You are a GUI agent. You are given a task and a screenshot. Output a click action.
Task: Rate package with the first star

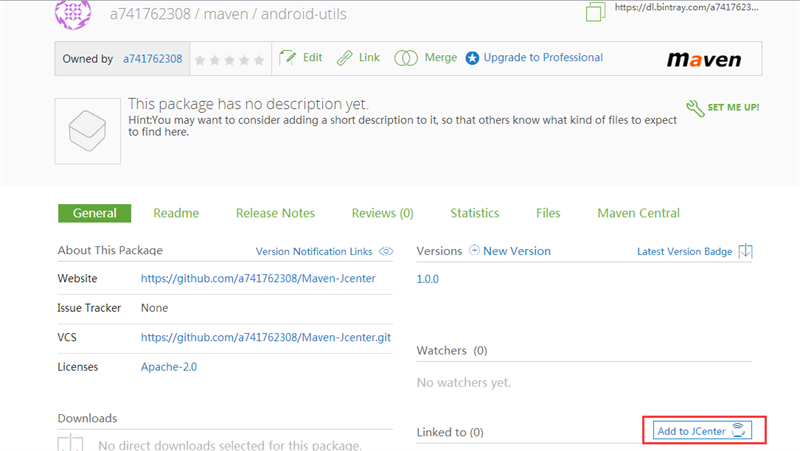click(x=200, y=60)
